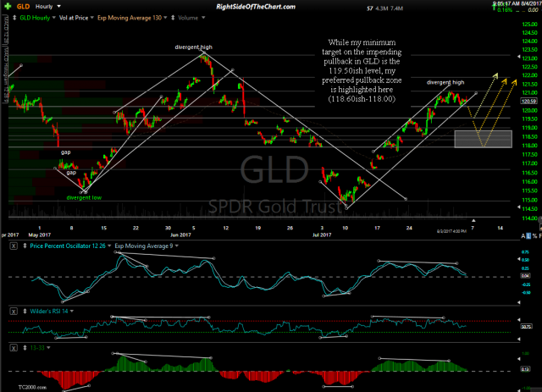Viewport: 542px width, 392px height.
Task: Click move arrows beside 13-33
Action: (25, 348)
